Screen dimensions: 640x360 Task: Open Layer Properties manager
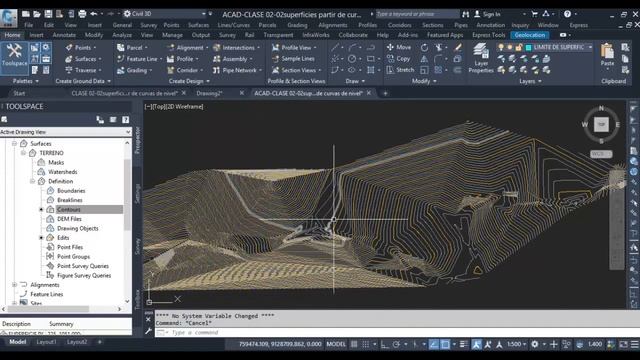click(x=481, y=58)
